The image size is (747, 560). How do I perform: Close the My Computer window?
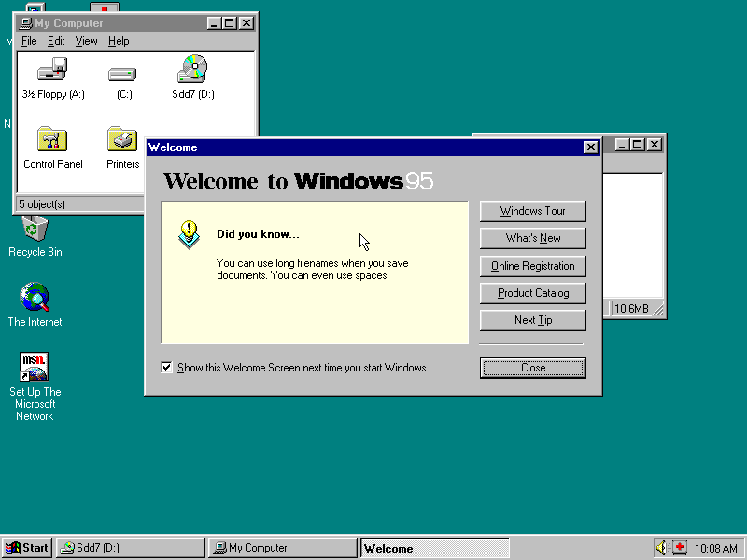pyautogui.click(x=247, y=22)
